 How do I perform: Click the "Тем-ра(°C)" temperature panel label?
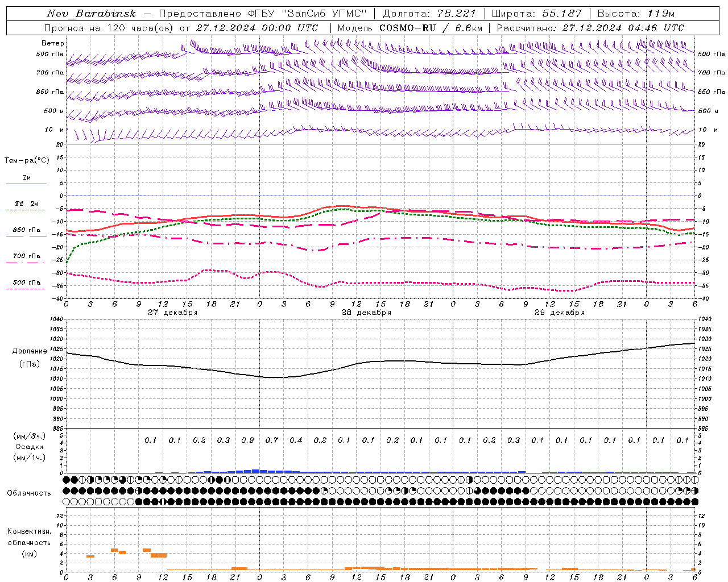27,161
